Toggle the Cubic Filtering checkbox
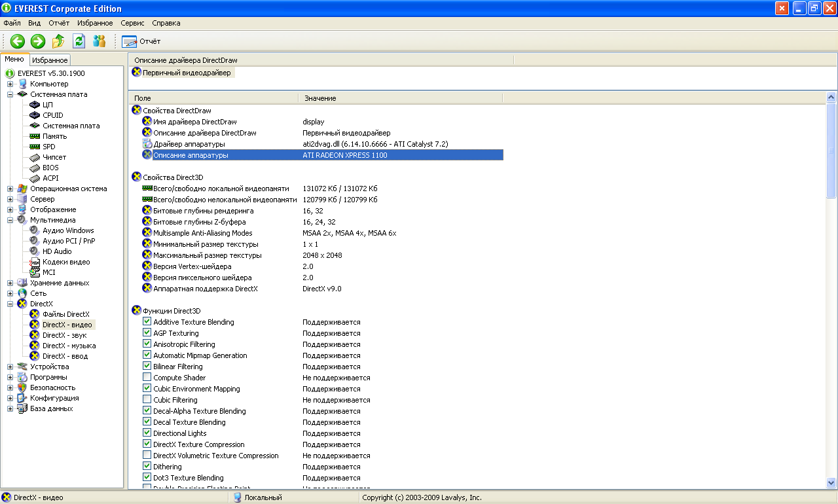This screenshot has height=504, width=838. (147, 400)
